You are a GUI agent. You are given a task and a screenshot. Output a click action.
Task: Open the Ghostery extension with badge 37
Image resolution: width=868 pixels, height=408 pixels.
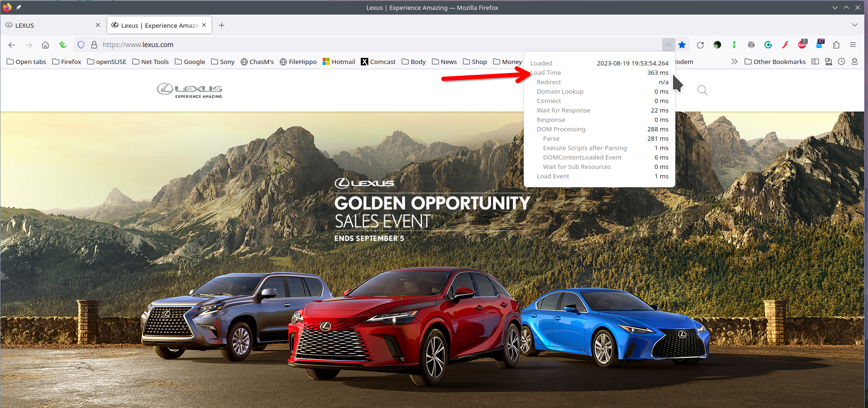tap(820, 44)
